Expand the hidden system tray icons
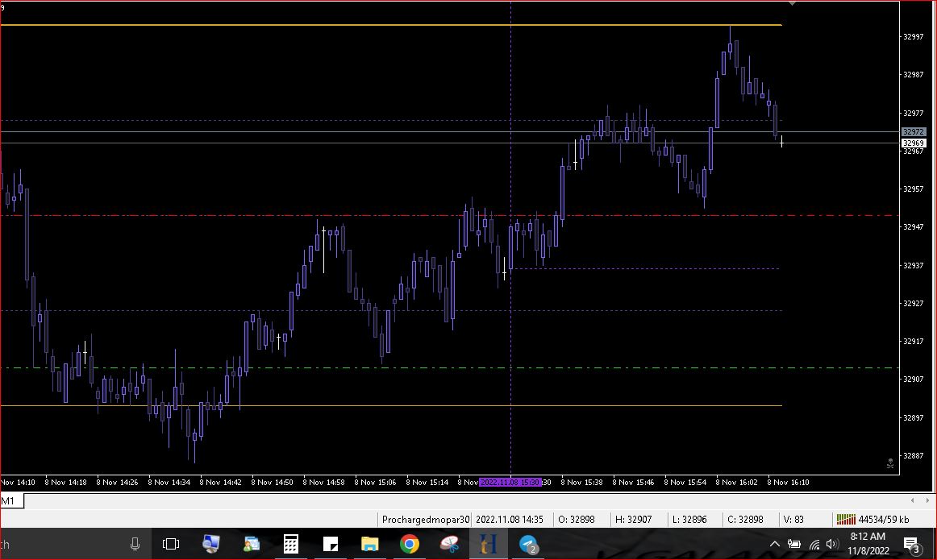Screen dimensions: 937x560 pos(774,544)
